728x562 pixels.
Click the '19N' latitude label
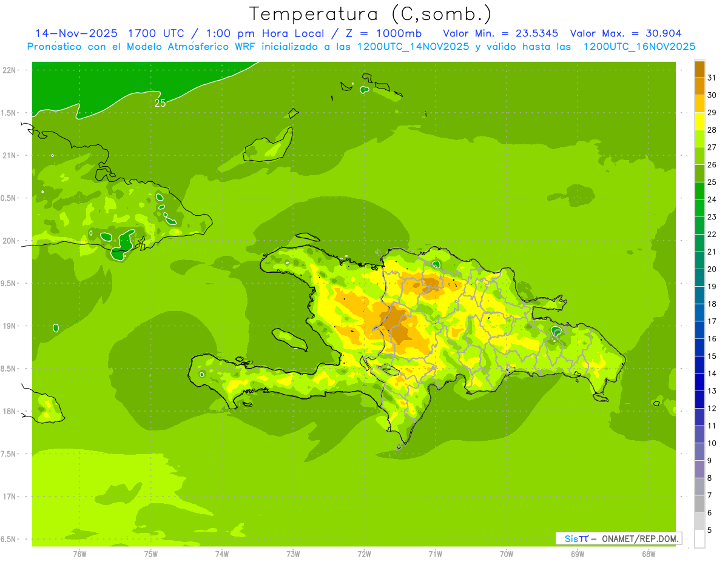(10, 326)
